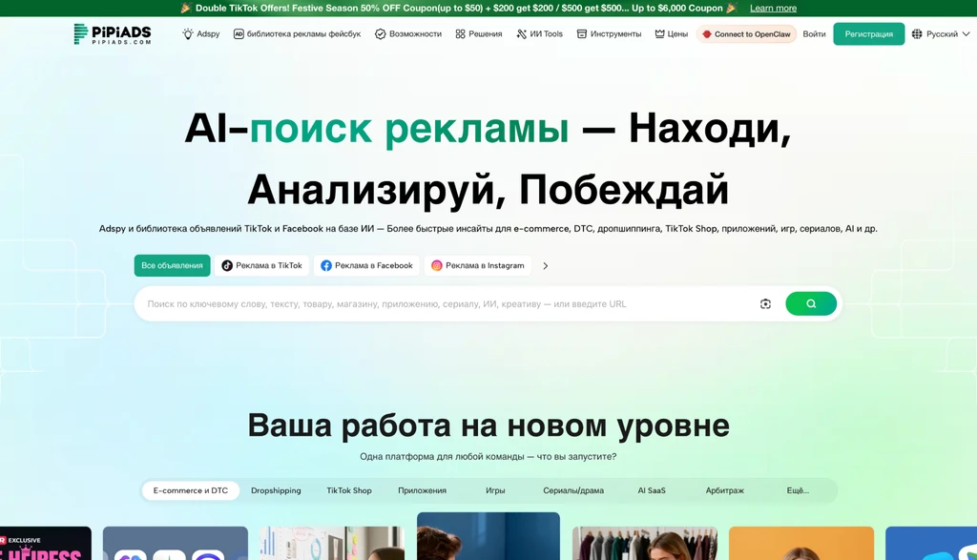Open the Adspy menu
The width and height of the screenshot is (977, 560).
click(x=200, y=34)
